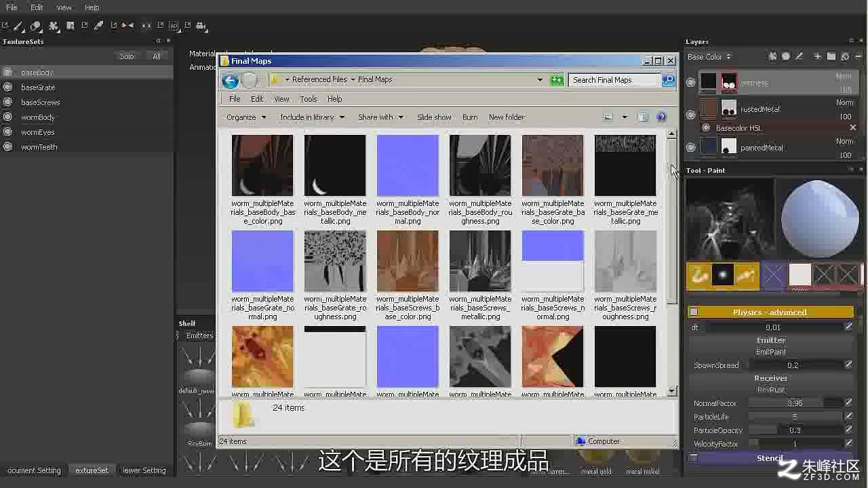
Task: Edit SpawnSpread value with pencil icon
Action: click(849, 365)
